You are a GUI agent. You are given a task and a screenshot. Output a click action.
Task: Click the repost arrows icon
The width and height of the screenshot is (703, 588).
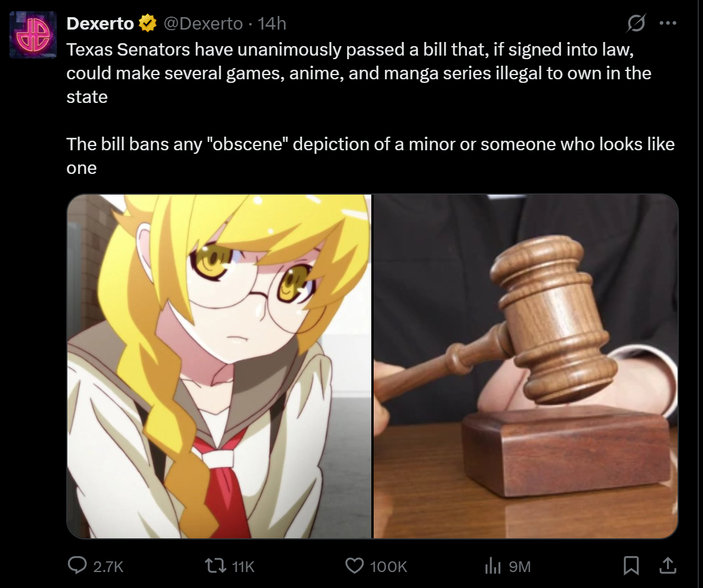point(215,566)
